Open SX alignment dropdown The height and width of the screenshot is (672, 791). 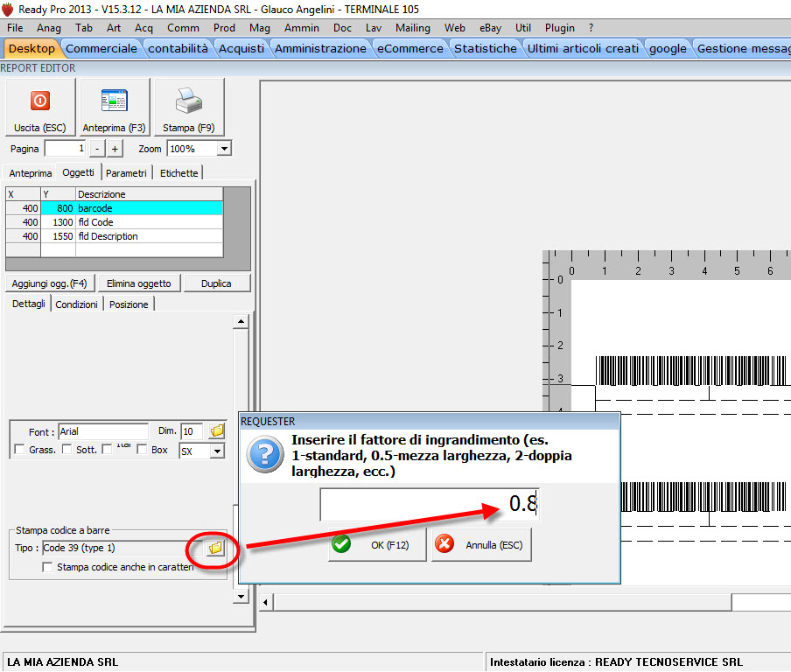pos(217,451)
